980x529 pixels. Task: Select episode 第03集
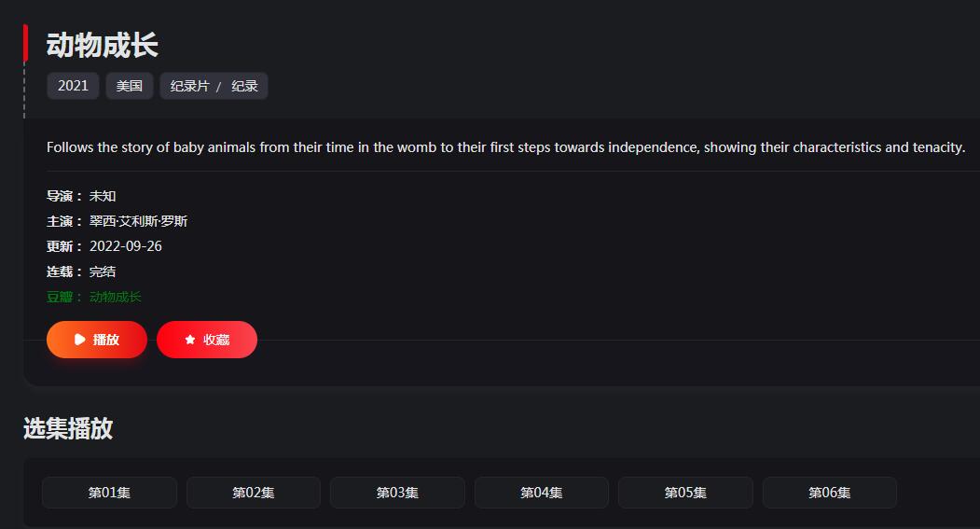(x=397, y=493)
